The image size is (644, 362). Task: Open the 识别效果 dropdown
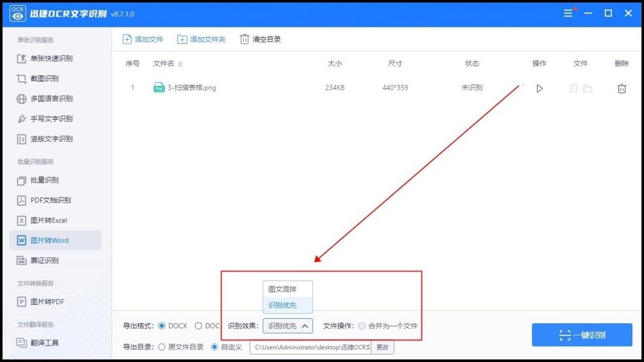tap(288, 325)
